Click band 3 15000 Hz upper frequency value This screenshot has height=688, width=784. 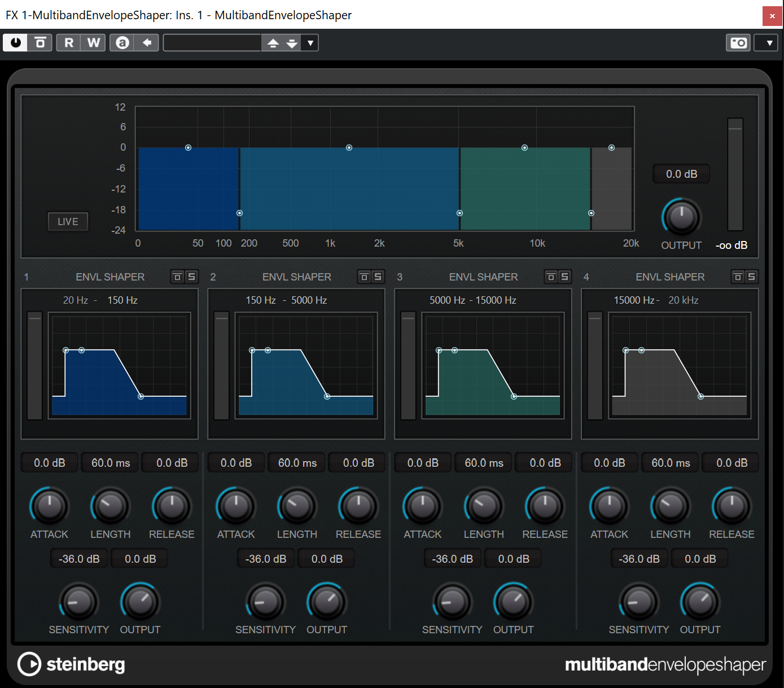(496, 300)
